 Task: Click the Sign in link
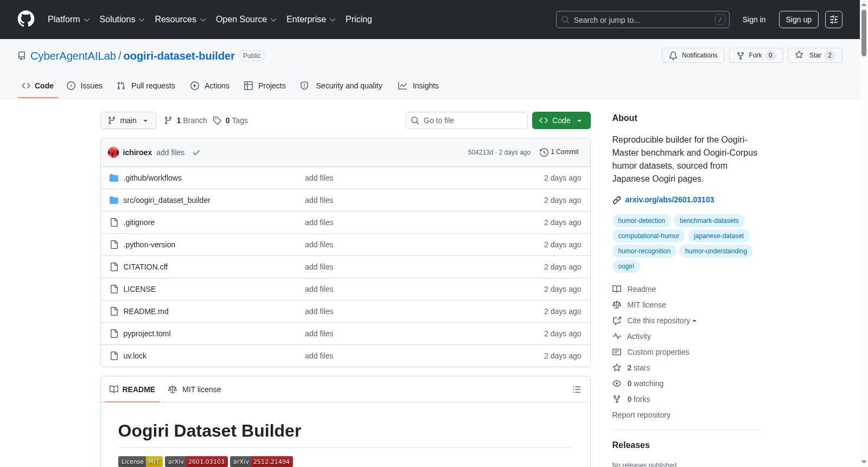point(754,20)
